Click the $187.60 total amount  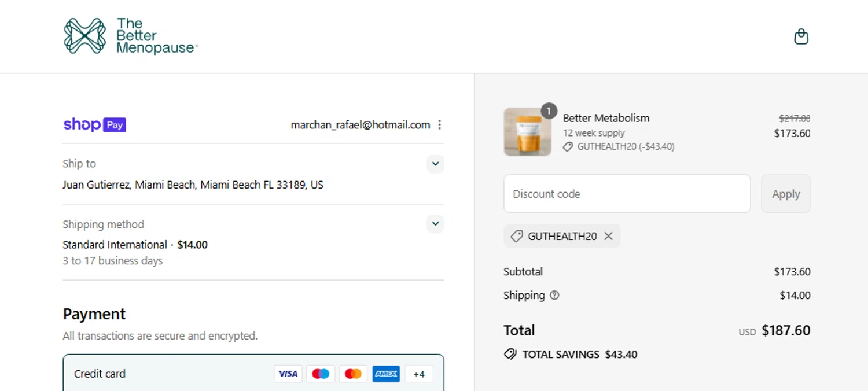tap(786, 330)
